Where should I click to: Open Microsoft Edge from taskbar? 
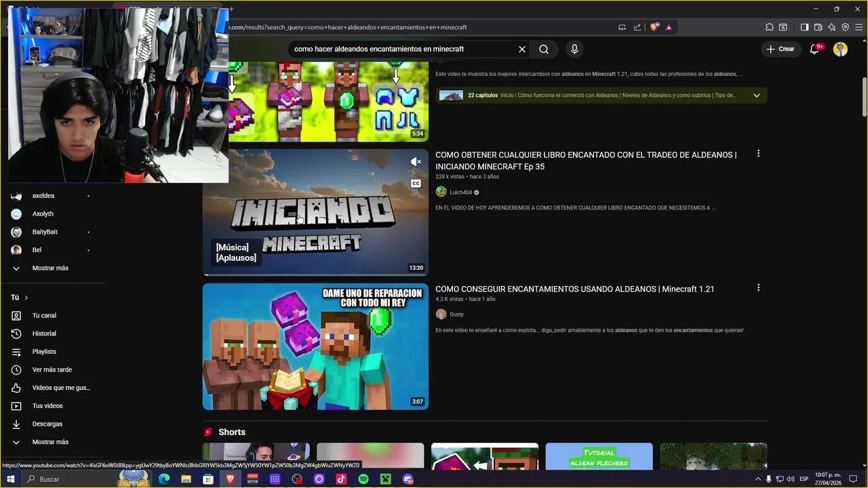coord(164,479)
